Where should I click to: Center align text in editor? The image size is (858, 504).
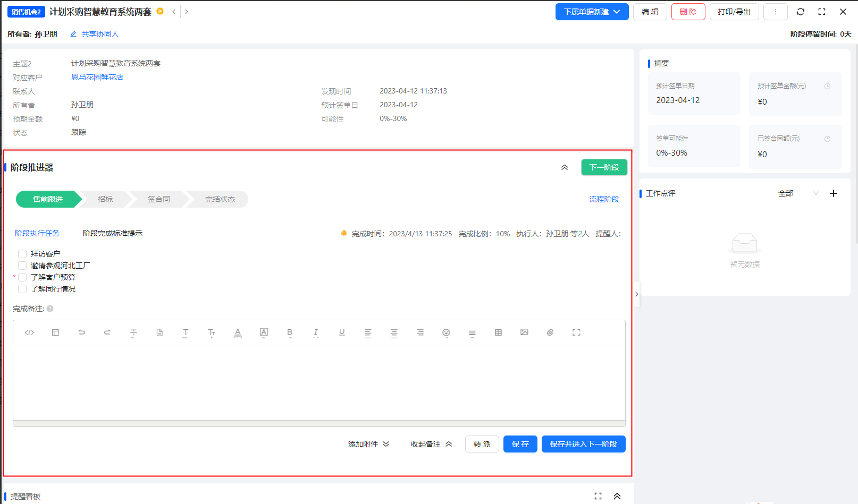(x=394, y=333)
